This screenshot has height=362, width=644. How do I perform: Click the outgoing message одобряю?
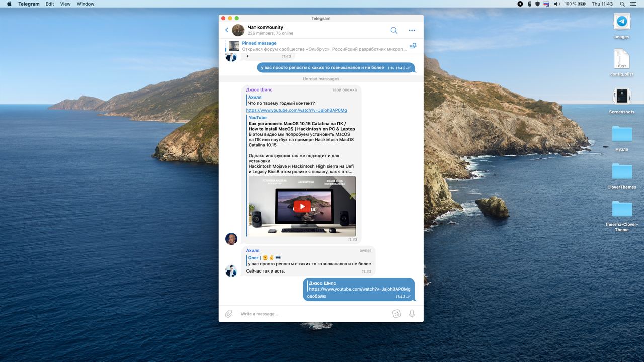tap(316, 296)
